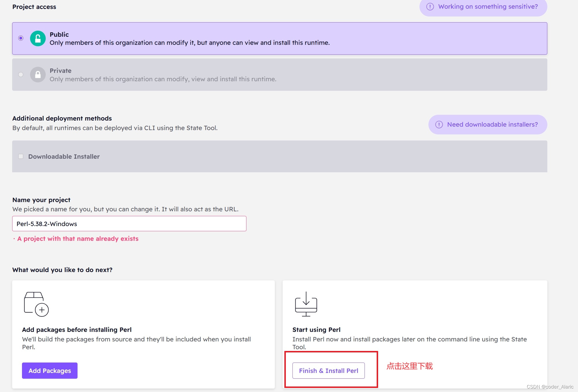Click the info icon beside 'Need downloadable installers?'
This screenshot has width=578, height=392.
439,125
